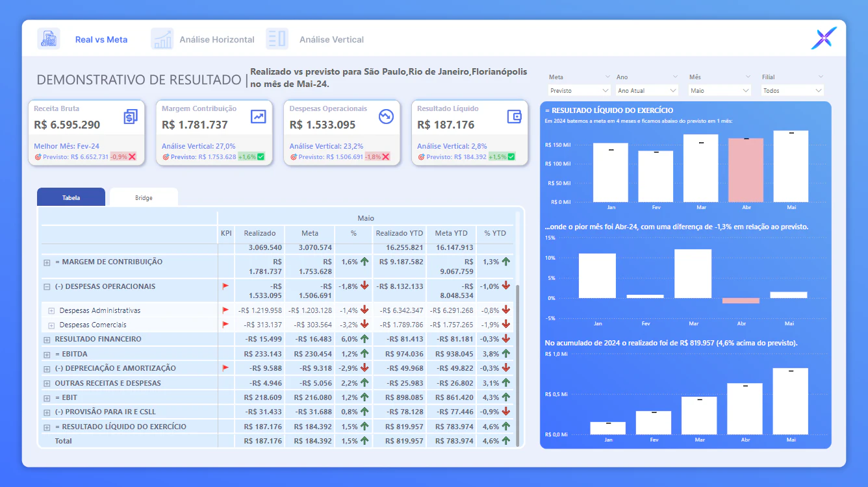
Task: Click the Melhor Mês: Fev-24 label
Action: (66, 146)
